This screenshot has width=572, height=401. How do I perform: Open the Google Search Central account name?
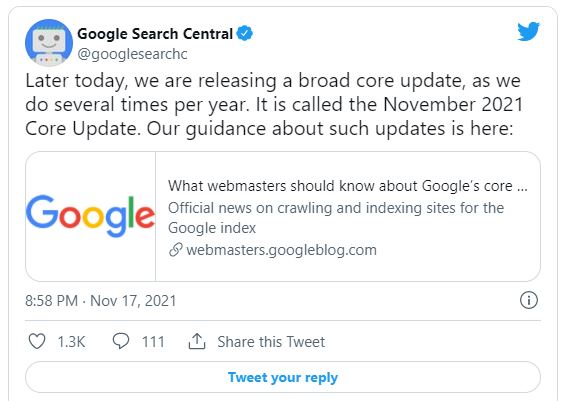[x=155, y=34]
